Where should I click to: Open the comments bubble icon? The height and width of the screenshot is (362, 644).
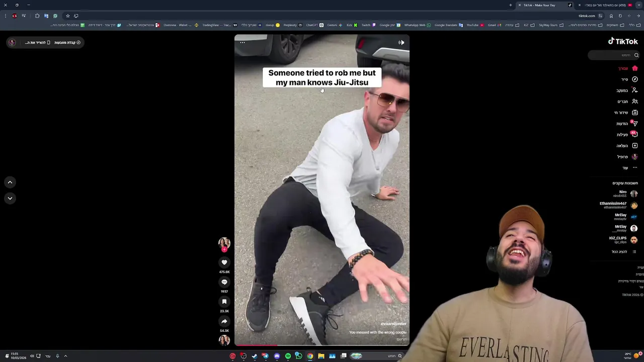224,282
